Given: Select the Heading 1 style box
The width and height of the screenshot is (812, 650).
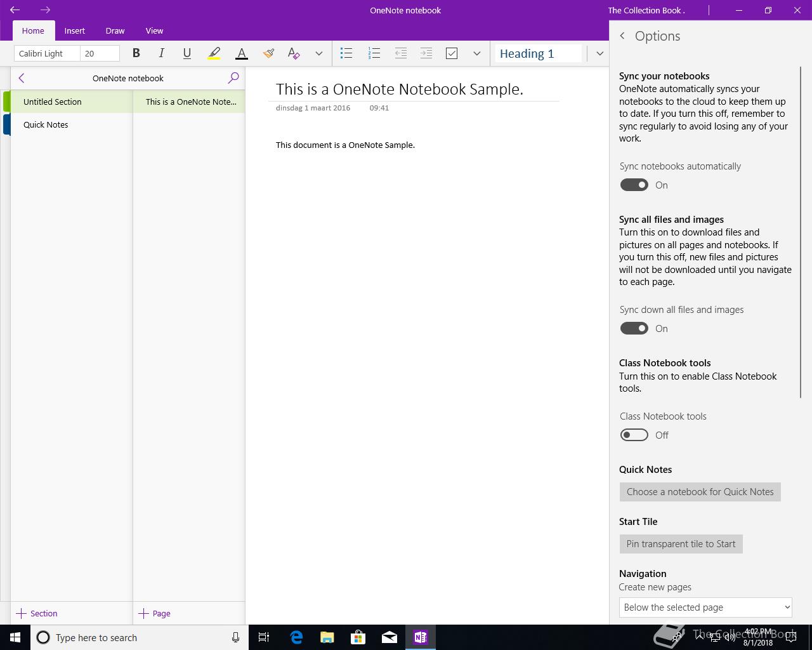Looking at the screenshot, I should pyautogui.click(x=539, y=53).
